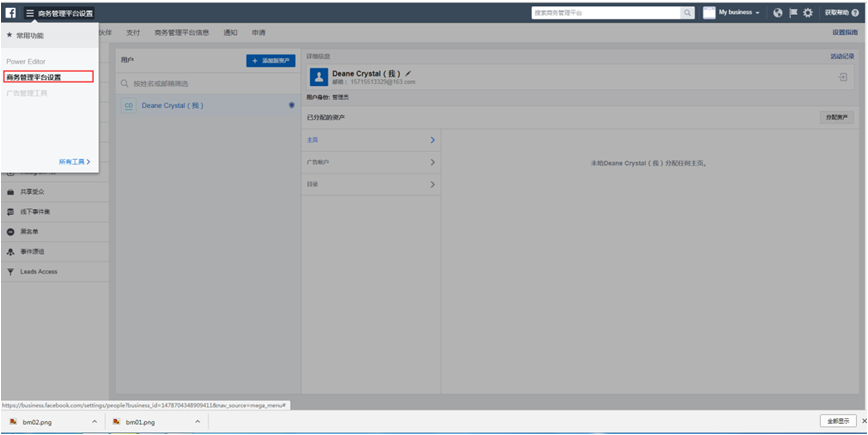Open the 所有工具 link

pos(74,162)
